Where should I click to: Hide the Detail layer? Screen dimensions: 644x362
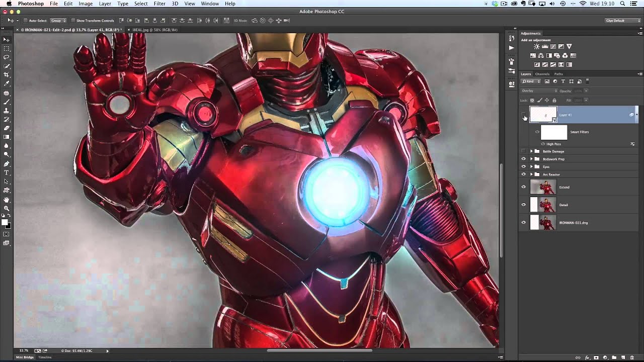click(524, 205)
